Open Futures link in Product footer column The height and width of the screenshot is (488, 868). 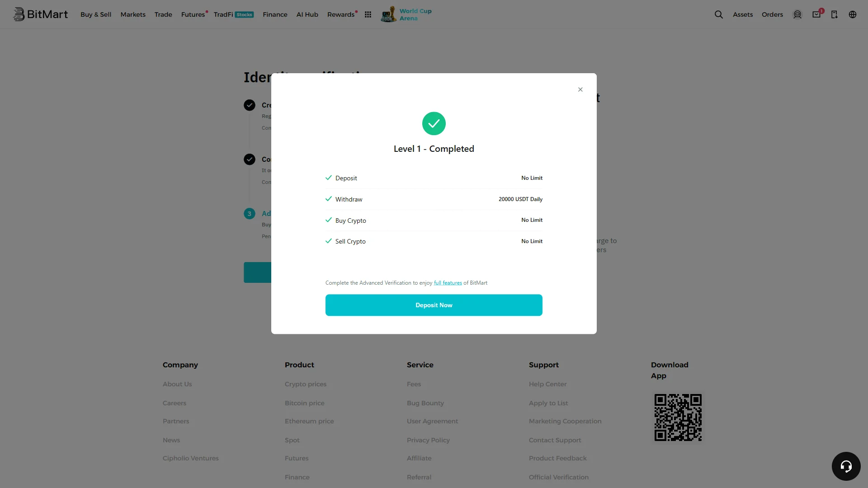[297, 458]
